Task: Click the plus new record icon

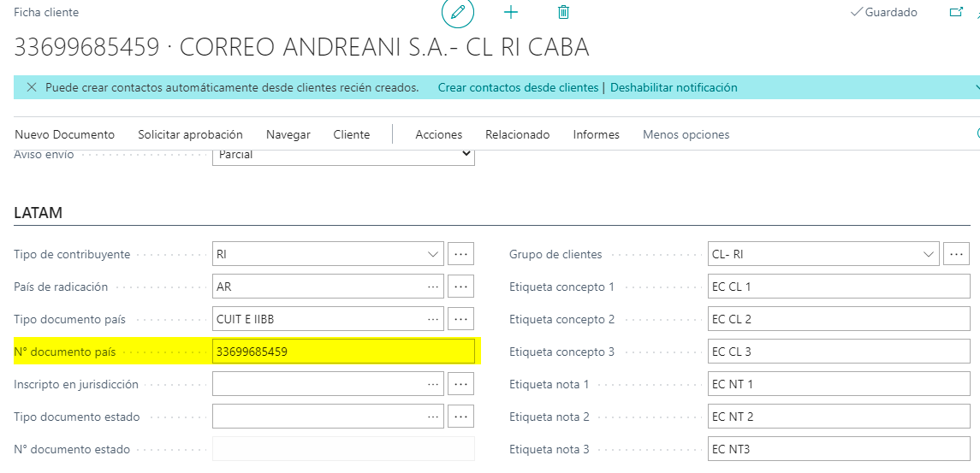Action: click(511, 13)
